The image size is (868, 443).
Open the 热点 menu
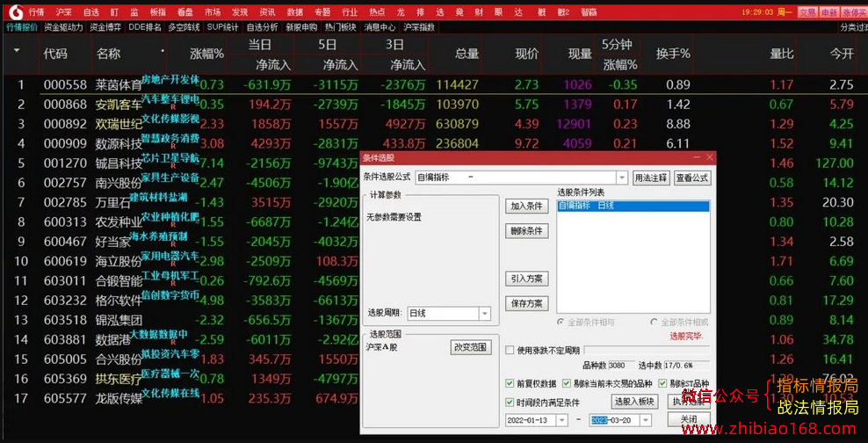pyautogui.click(x=377, y=11)
